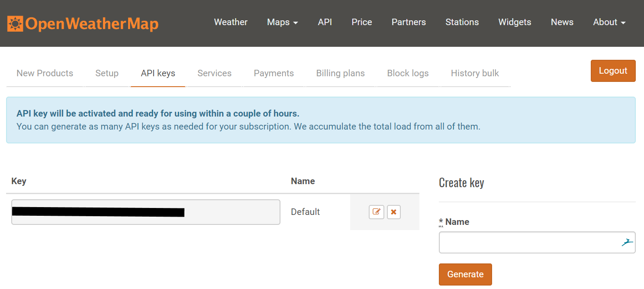Open the API page in navbar

[325, 22]
